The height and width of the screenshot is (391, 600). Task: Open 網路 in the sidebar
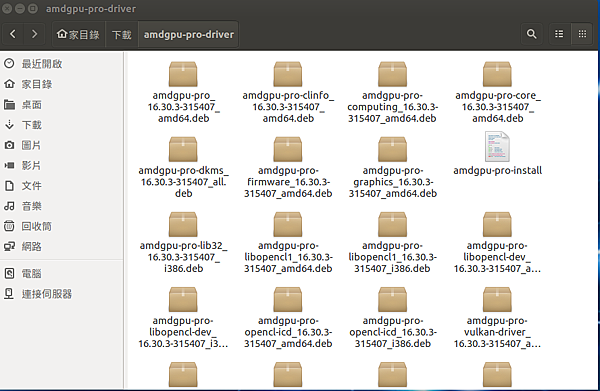pos(61,247)
